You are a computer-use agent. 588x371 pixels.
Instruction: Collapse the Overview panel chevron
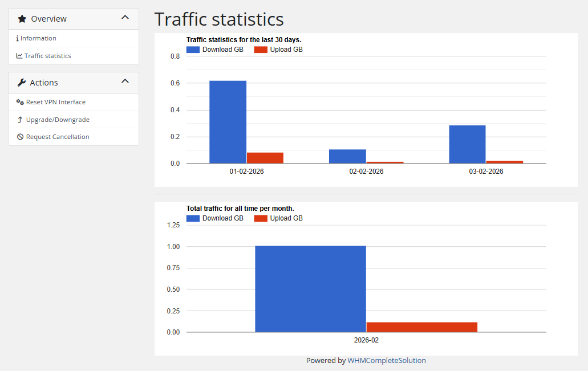coord(125,18)
